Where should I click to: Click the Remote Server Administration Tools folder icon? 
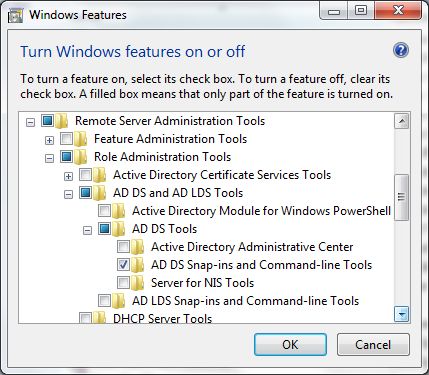pos(62,121)
